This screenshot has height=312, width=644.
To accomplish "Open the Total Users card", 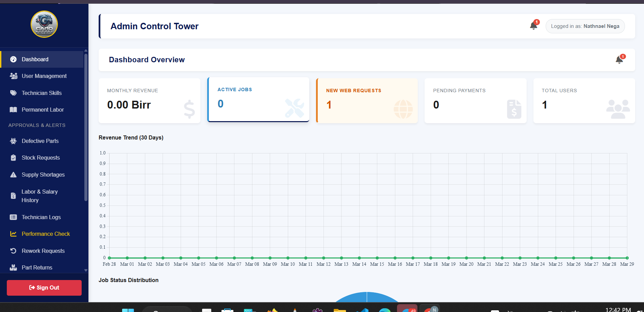I will 584,101.
